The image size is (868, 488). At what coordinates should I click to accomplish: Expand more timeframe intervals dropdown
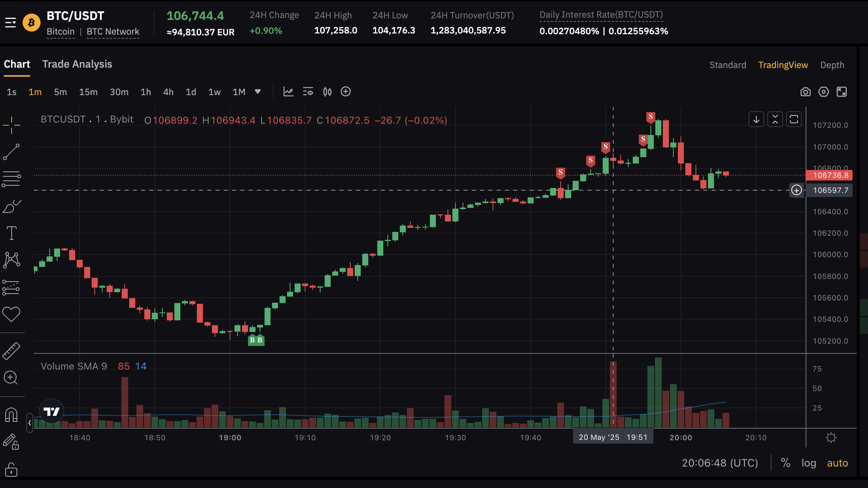tap(258, 92)
